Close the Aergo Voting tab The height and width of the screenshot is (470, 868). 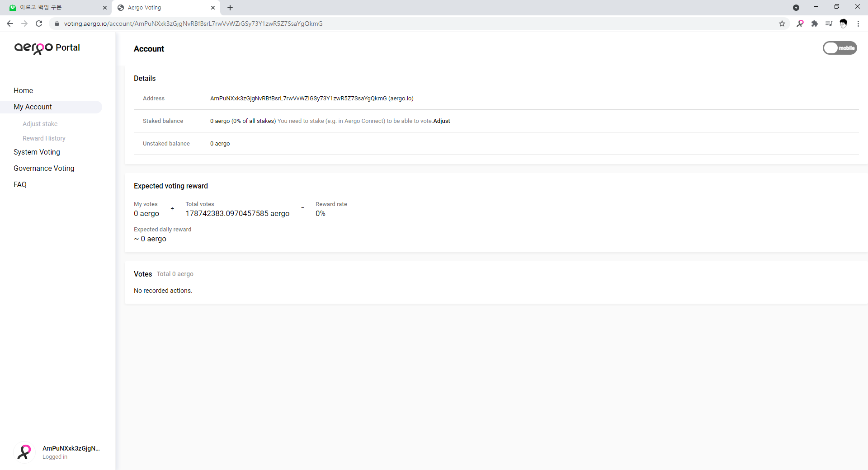click(x=213, y=8)
